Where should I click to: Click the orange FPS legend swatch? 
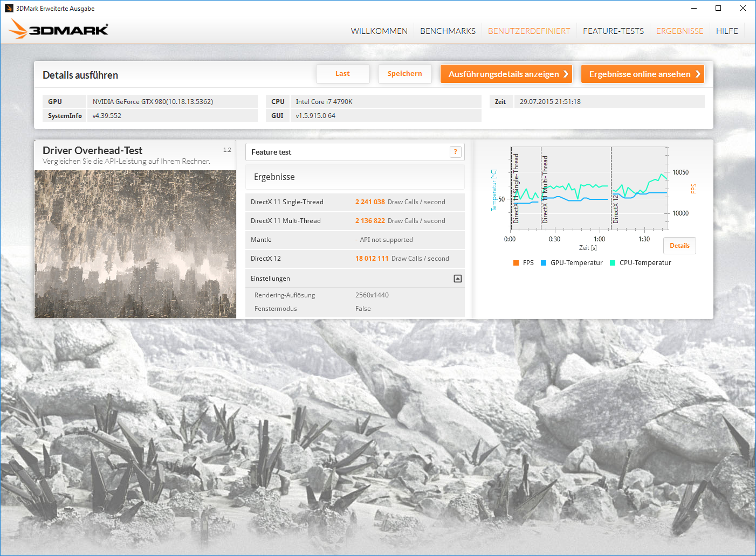coord(516,263)
